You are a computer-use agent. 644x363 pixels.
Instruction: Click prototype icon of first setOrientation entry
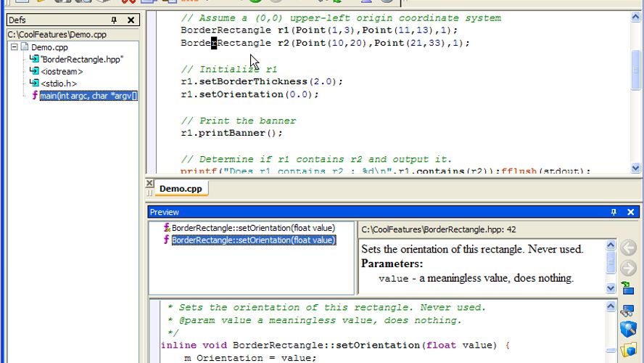(167, 227)
